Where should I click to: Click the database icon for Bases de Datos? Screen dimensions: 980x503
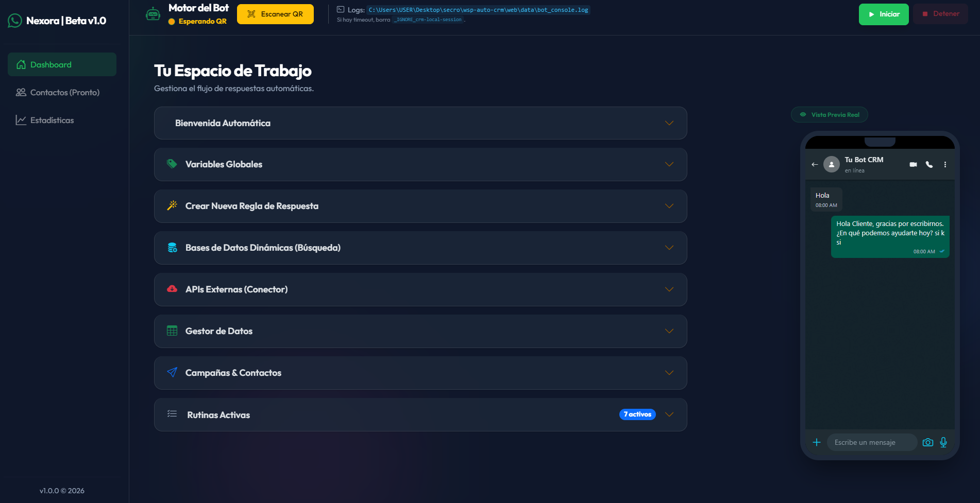(172, 247)
